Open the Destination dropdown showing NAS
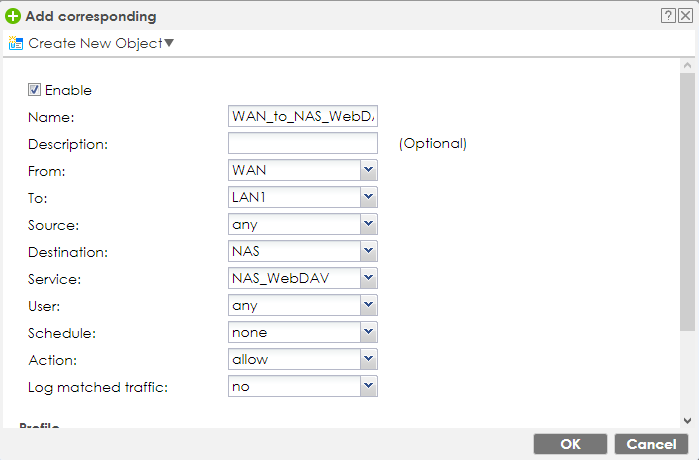The image size is (699, 460). click(x=368, y=252)
